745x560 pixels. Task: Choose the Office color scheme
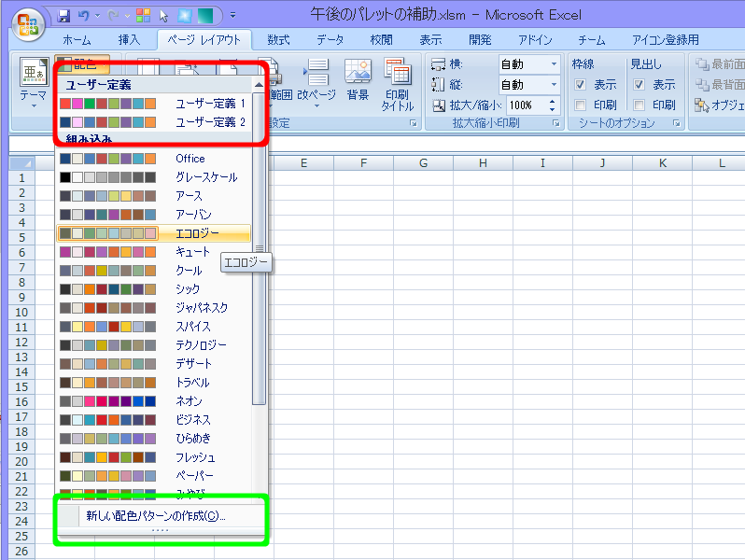153,159
